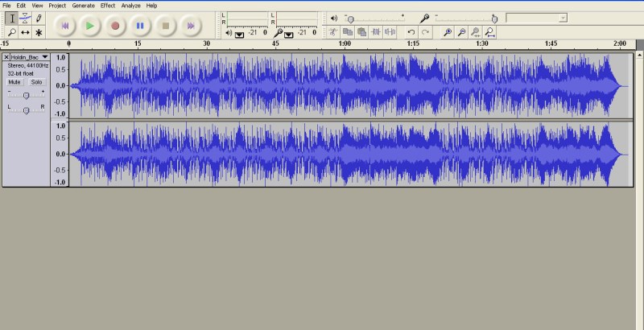Click the Silence selection icon
The height and width of the screenshot is (330, 644).
[390, 32]
